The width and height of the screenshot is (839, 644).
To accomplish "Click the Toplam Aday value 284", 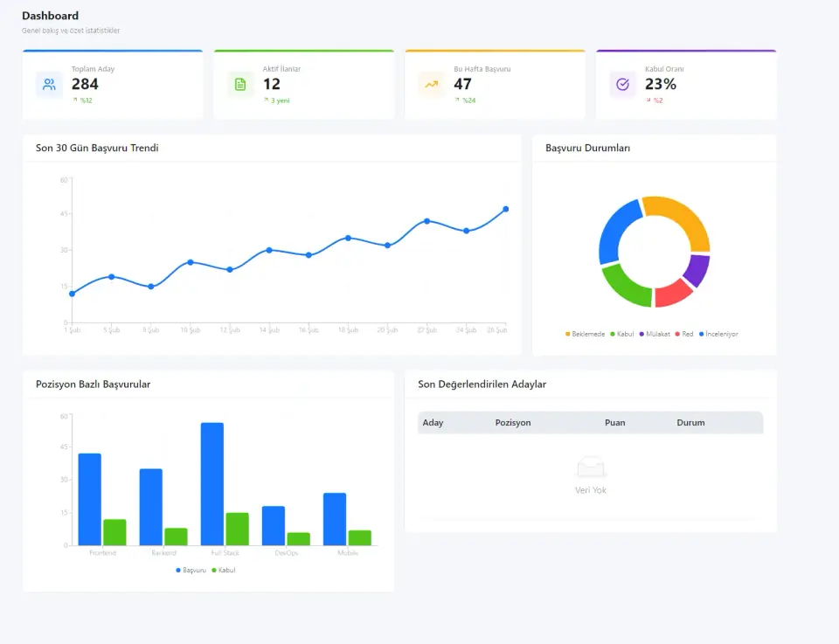I will click(85, 84).
